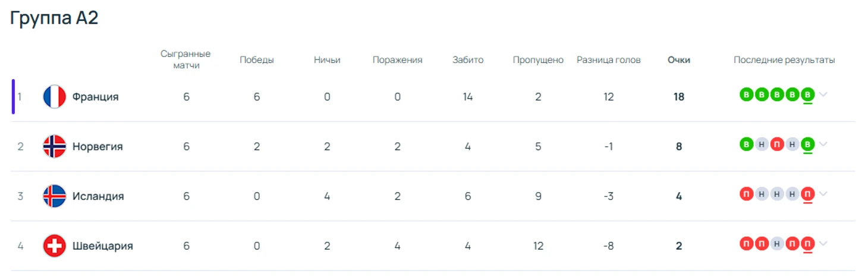
Task: Click Norway's red loss result badge
Action: pyautogui.click(x=776, y=144)
